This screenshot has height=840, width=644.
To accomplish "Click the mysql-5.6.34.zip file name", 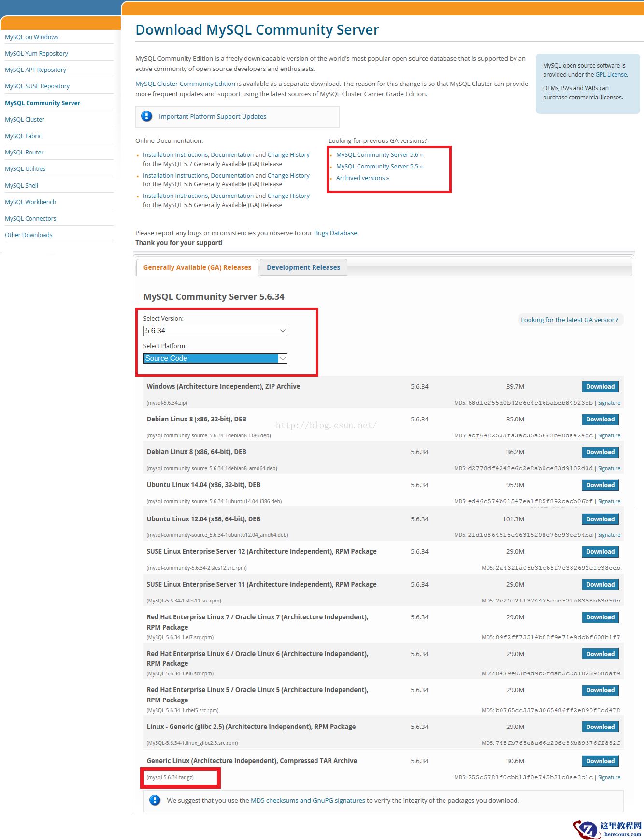I will click(167, 403).
